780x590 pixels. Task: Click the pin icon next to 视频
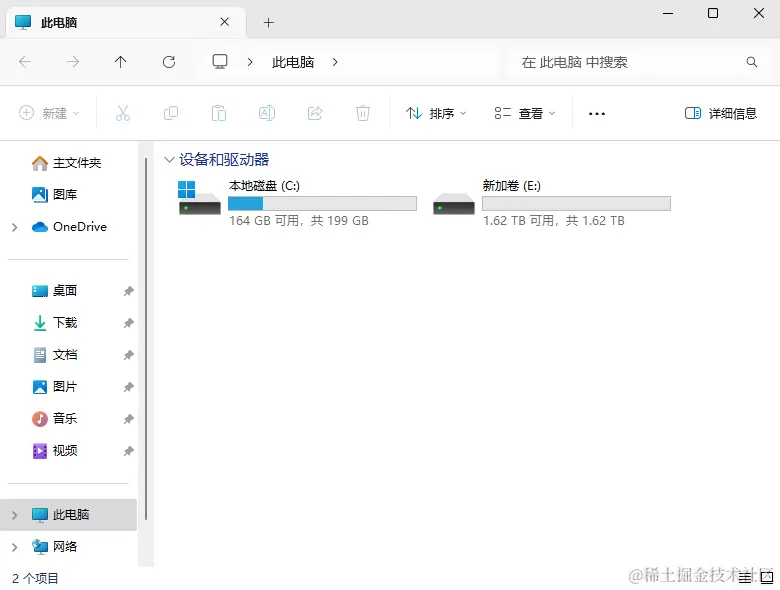click(x=128, y=451)
